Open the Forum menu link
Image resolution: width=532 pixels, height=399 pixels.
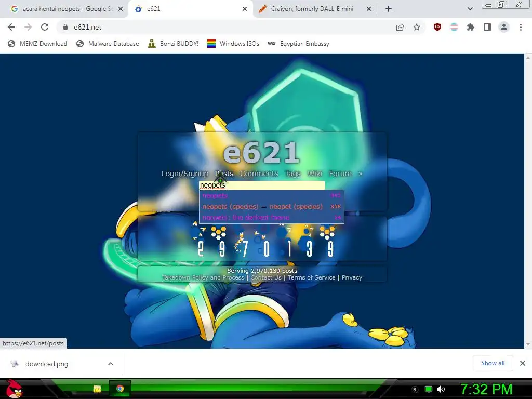(340, 174)
